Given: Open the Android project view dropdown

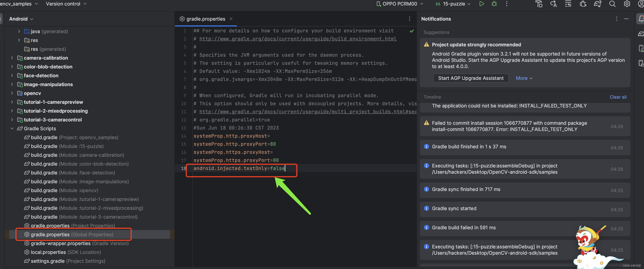Looking at the screenshot, I should (x=21, y=19).
